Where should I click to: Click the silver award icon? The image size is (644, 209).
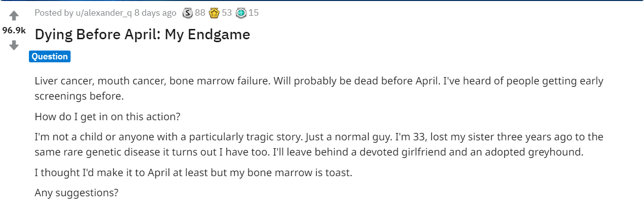point(188,13)
